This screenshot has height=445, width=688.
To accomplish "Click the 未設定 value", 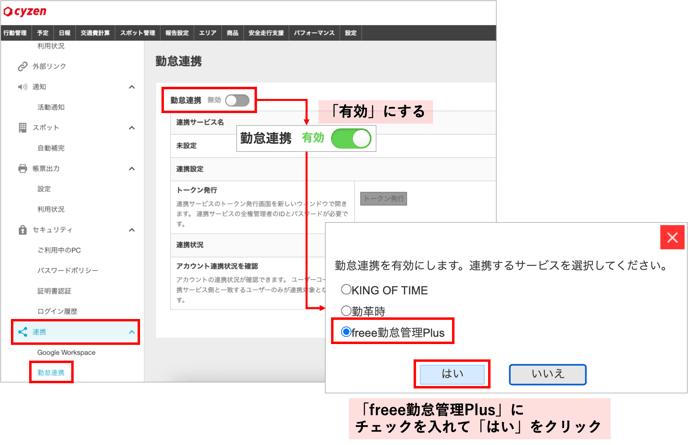I will 186,146.
